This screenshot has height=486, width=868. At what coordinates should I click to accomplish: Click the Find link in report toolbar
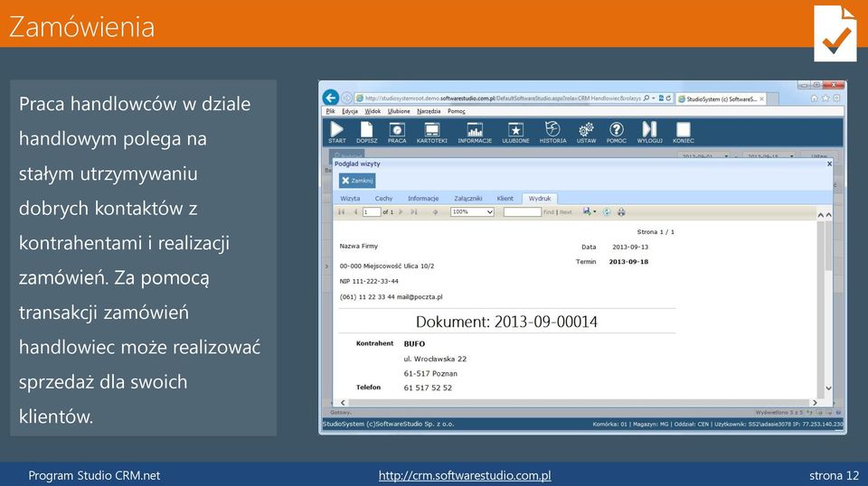[x=549, y=211]
